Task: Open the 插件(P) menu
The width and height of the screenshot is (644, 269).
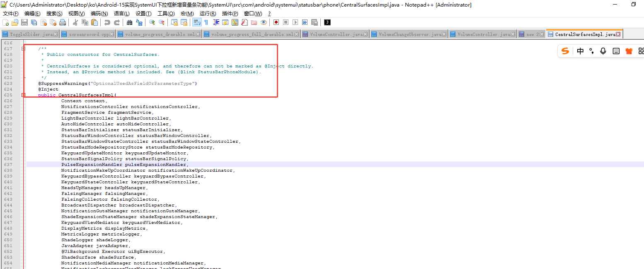Action: 230,14
